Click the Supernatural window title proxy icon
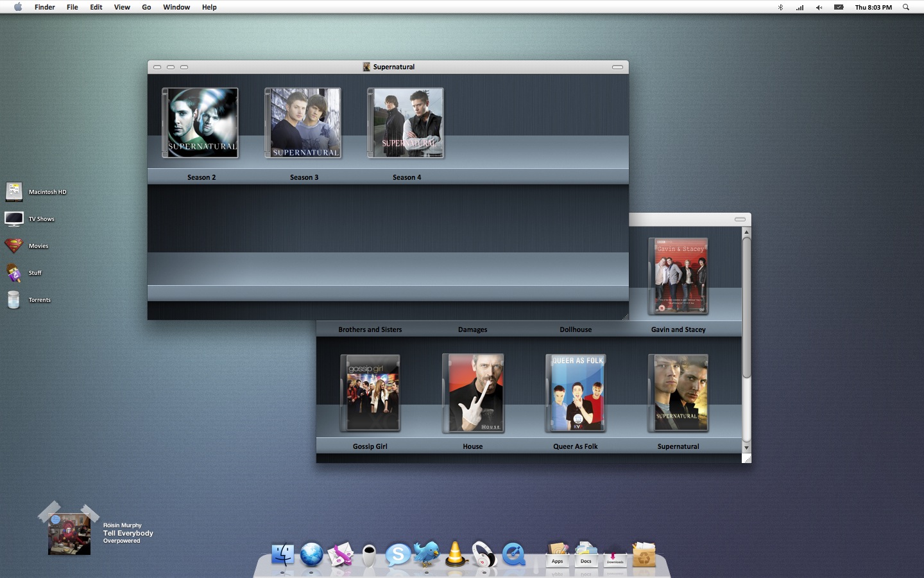Viewport: 924px width, 578px height. click(x=366, y=67)
